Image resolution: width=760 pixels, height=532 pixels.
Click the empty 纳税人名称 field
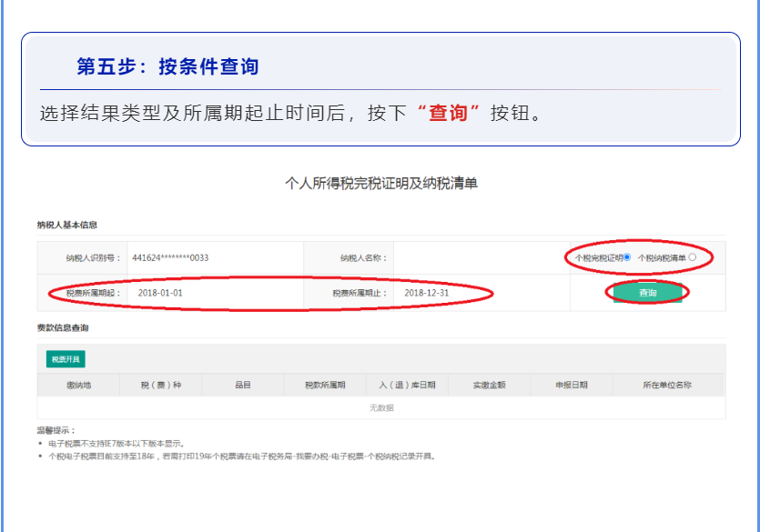pos(473,257)
